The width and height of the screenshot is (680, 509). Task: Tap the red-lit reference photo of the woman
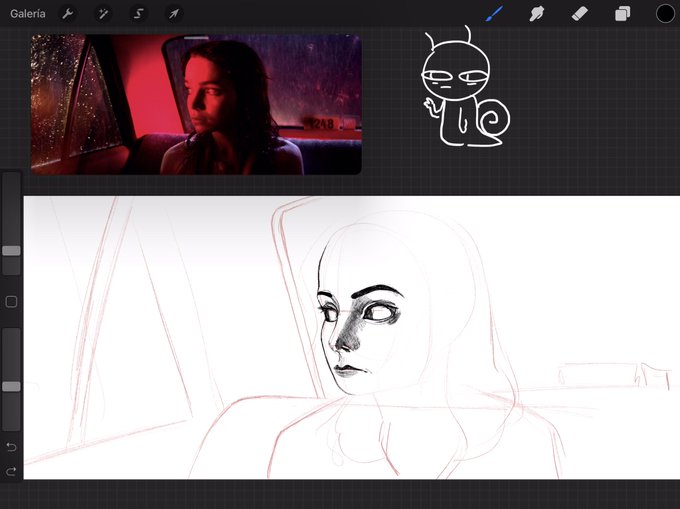(x=196, y=104)
